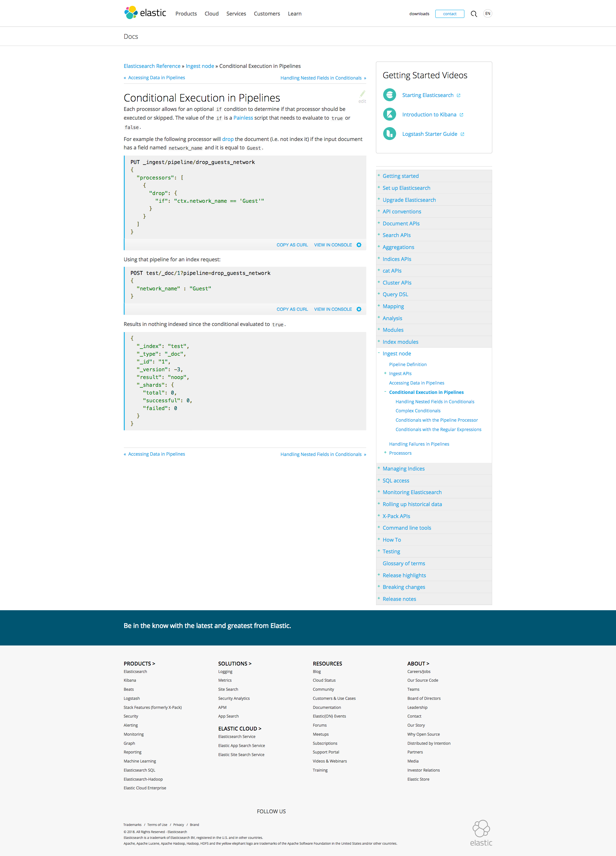
Task: Expand Release notes section
Action: pyautogui.click(x=379, y=598)
